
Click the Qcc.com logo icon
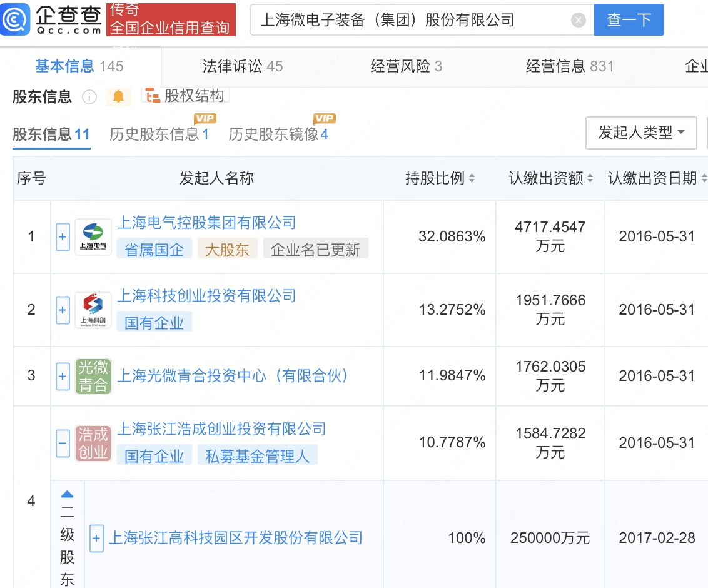[x=15, y=19]
